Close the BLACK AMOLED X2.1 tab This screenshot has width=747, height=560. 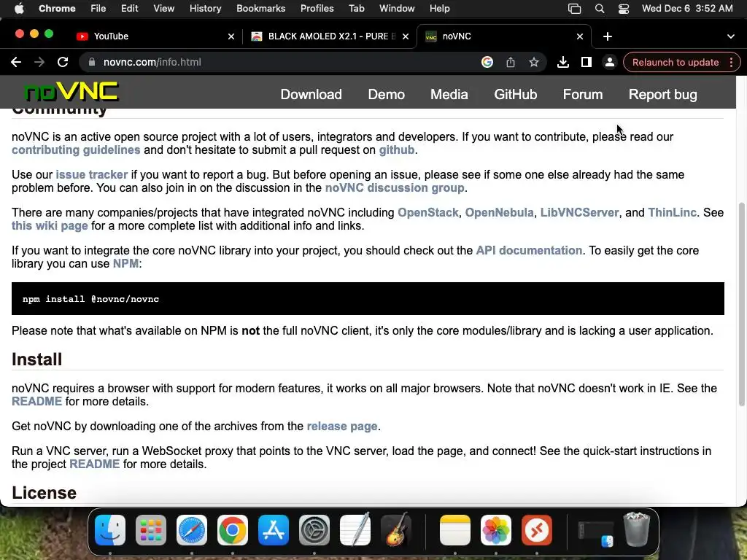[406, 36]
